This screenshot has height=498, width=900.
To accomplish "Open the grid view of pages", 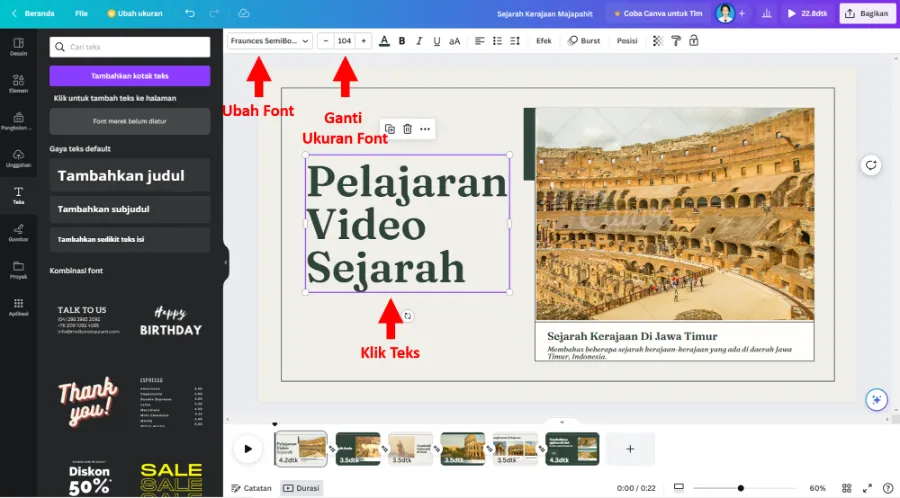I will pos(847,488).
